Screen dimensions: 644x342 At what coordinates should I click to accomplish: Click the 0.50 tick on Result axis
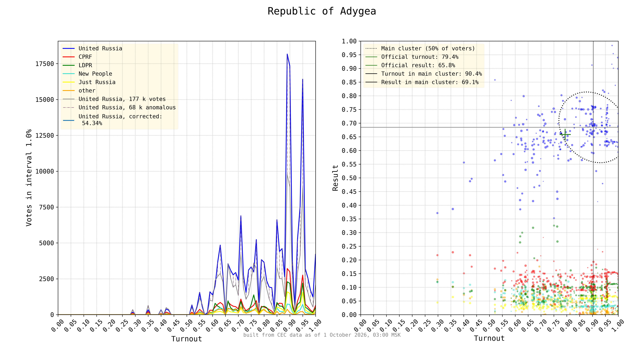point(349,178)
